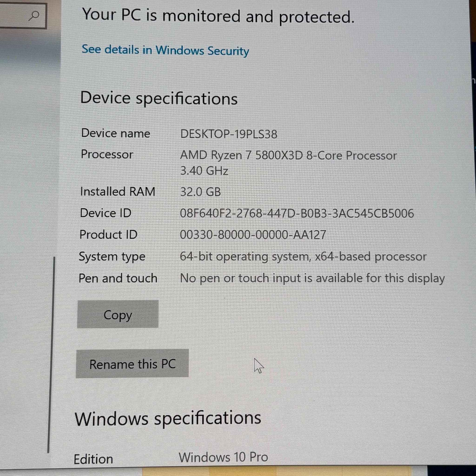The image size is (476, 476).
Task: Focus the settings search input box
Action: (x=23, y=16)
